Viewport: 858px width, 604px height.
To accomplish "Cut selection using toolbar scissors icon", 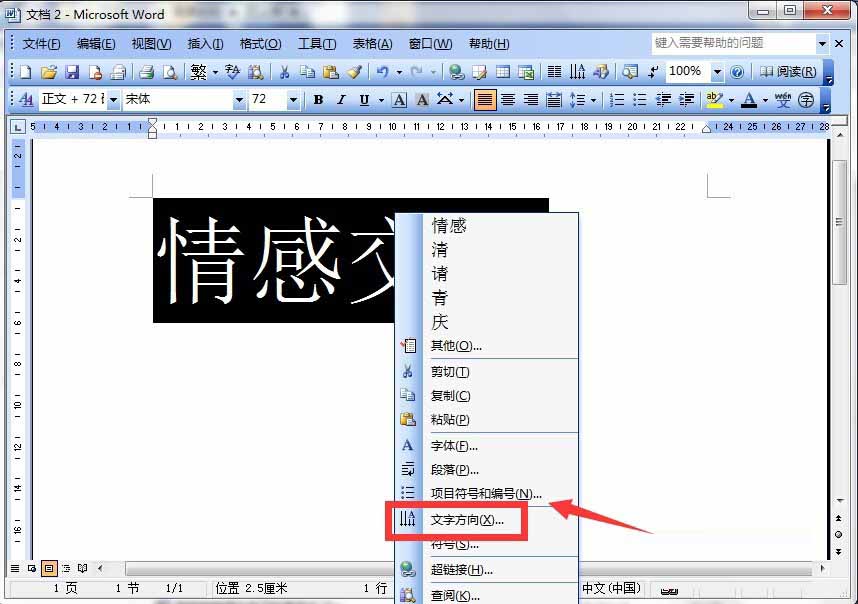I will tap(284, 72).
